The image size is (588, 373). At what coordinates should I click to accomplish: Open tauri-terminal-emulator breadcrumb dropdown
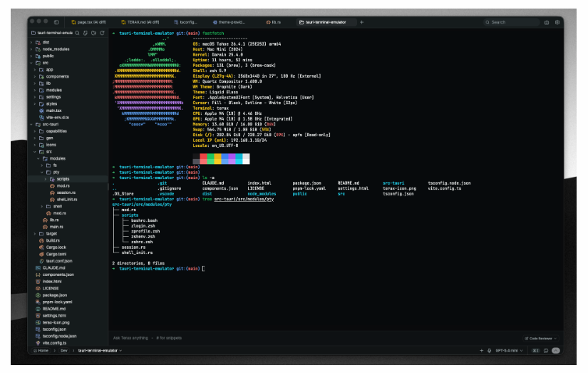[x=100, y=351]
